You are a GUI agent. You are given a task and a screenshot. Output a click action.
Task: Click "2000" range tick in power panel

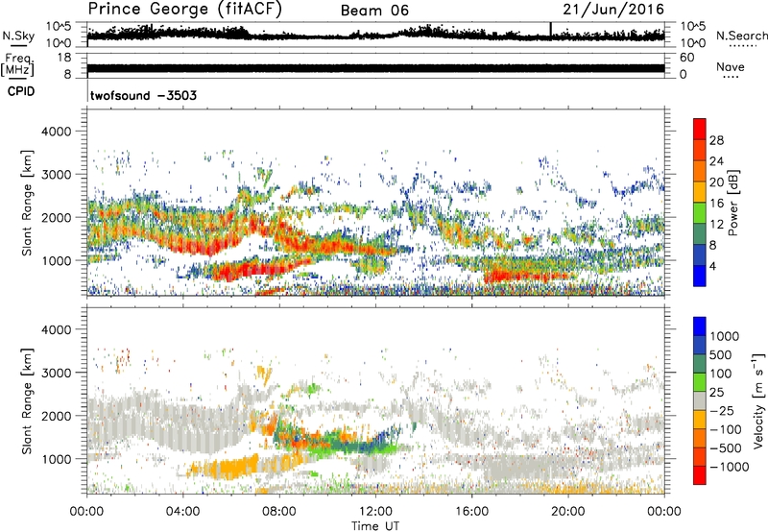57,217
